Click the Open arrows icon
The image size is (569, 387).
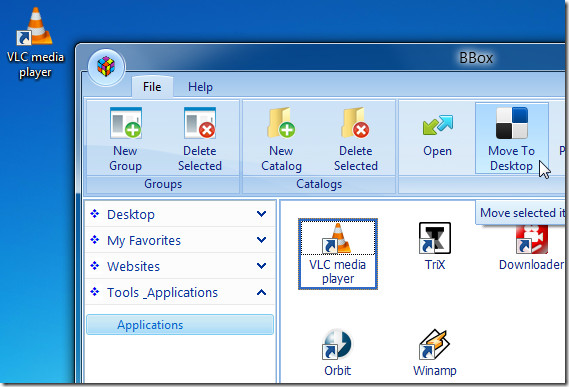pos(438,125)
